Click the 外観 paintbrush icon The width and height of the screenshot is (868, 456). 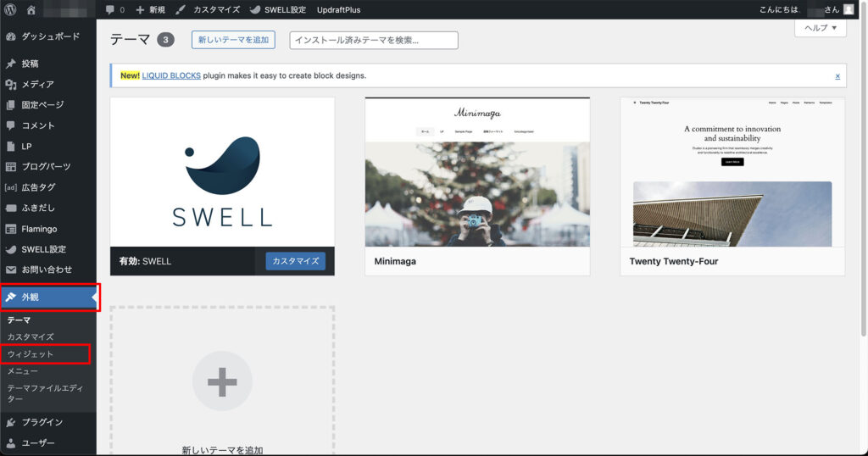10,298
